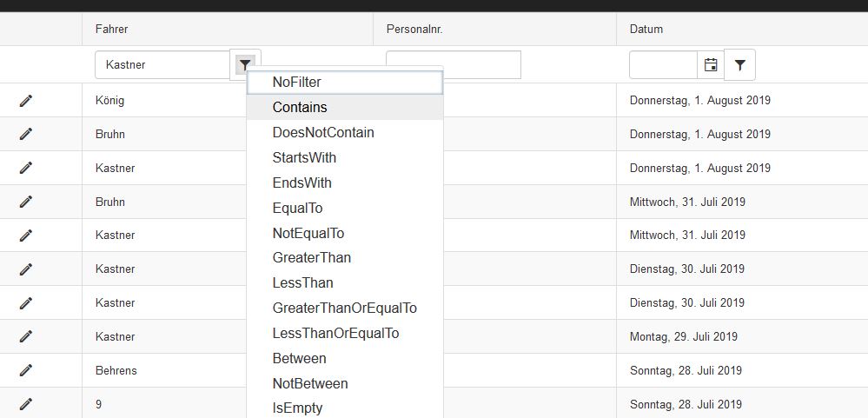Screen dimensions: 868x418
Task: Select the EqualTo filter option
Action: click(297, 209)
